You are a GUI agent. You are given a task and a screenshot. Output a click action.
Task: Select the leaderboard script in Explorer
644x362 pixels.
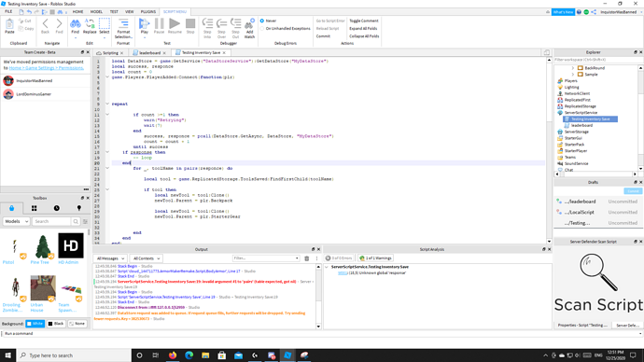pyautogui.click(x=581, y=125)
